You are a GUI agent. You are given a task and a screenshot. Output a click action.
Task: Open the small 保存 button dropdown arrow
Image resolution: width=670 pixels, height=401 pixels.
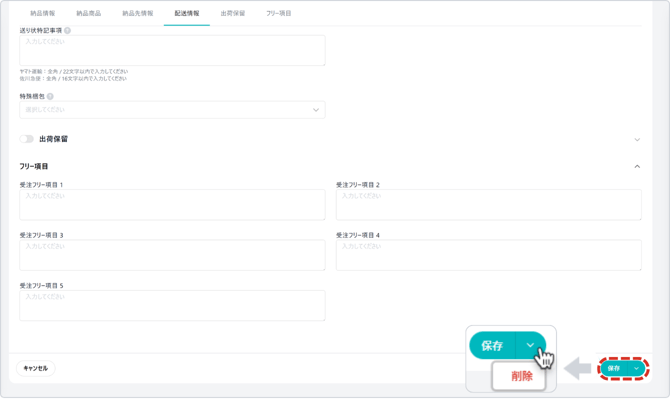tap(636, 368)
